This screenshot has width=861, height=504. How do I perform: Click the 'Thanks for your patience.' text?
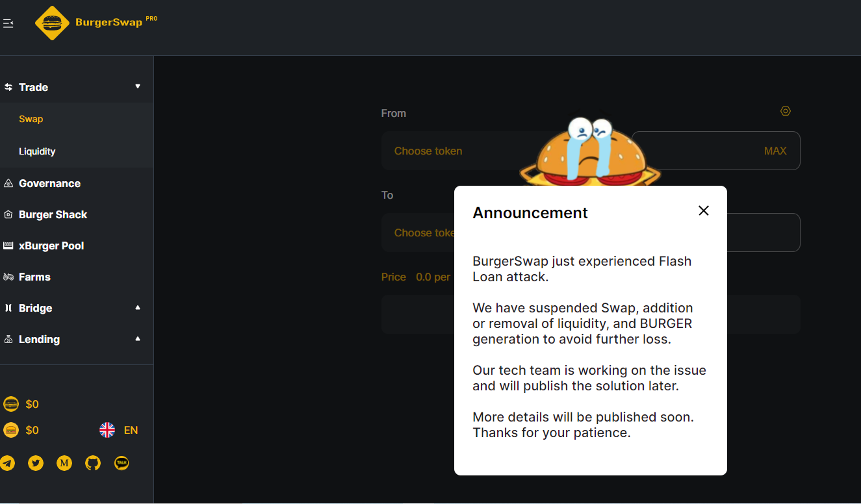pos(552,433)
